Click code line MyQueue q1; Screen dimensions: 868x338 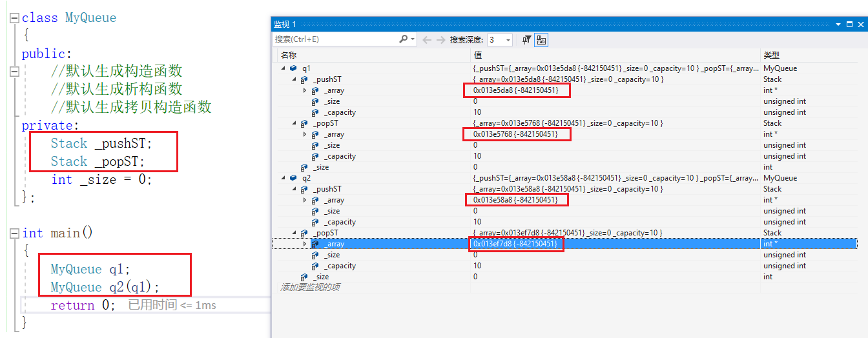tap(90, 269)
